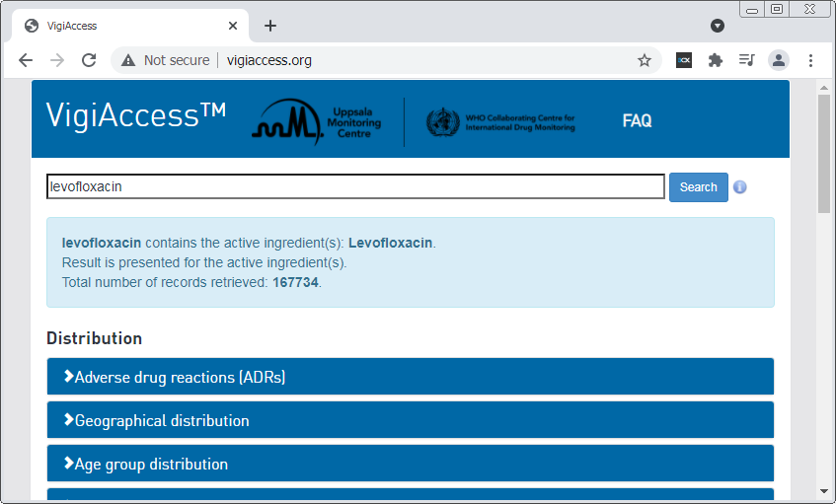Open the Chrome profile avatar icon

pyautogui.click(x=779, y=60)
